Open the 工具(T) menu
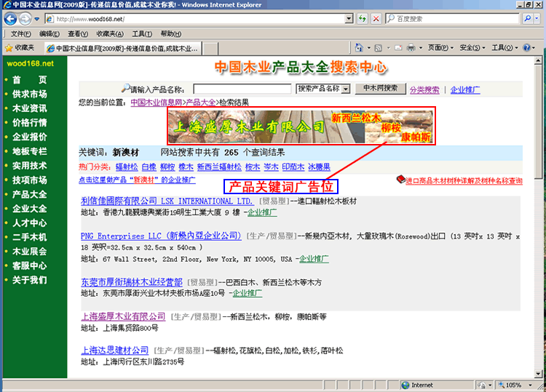 [x=142, y=33]
